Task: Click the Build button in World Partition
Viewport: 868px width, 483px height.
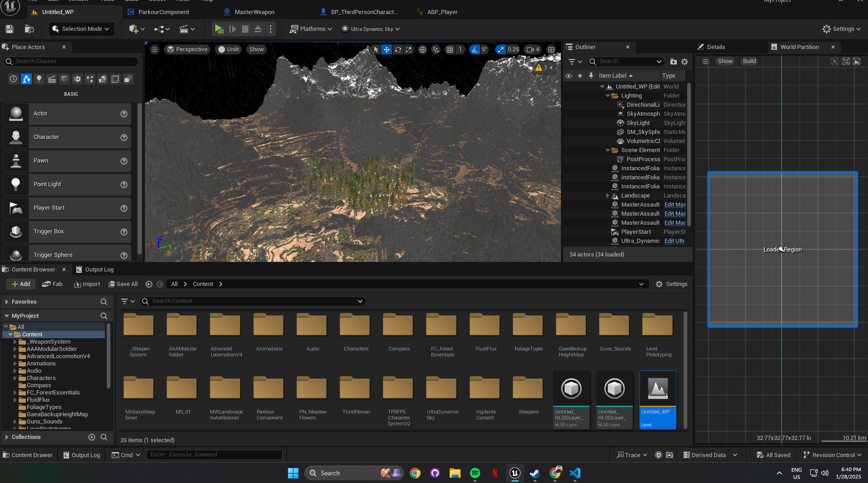Action: tap(749, 61)
